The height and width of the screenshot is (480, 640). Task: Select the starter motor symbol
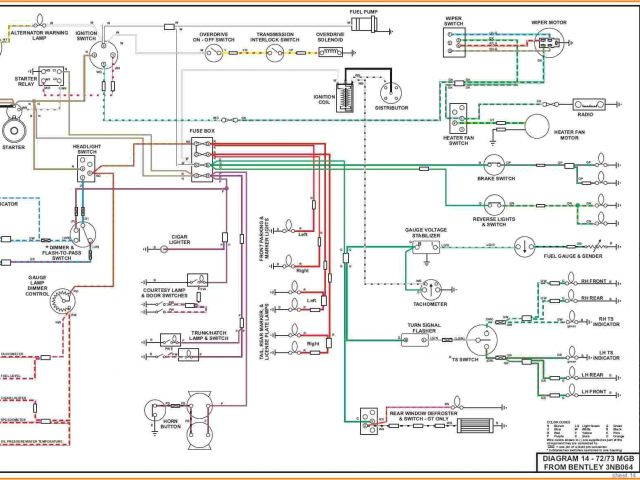[x=12, y=129]
